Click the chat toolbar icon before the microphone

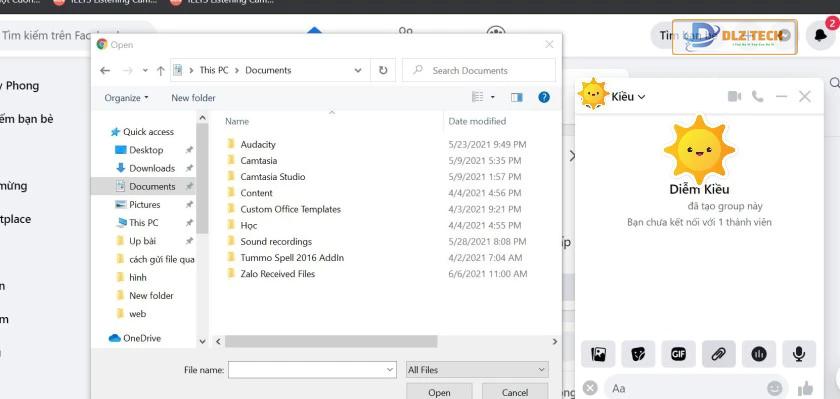[759, 354]
